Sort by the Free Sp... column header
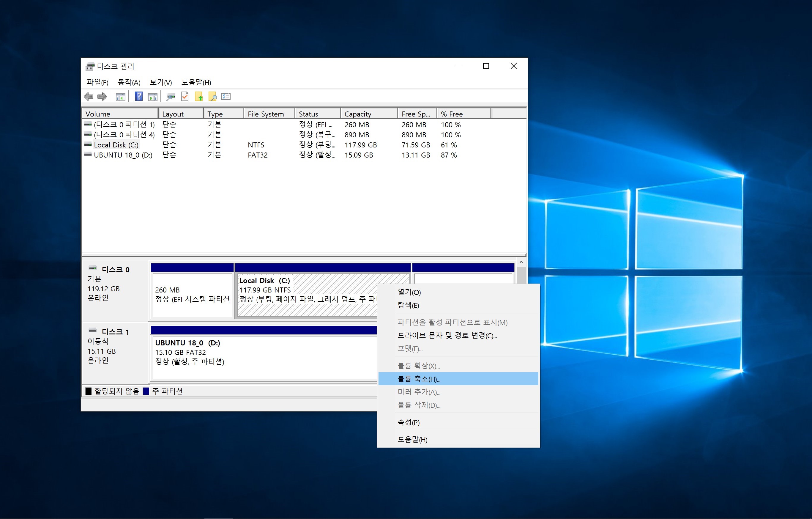This screenshot has width=812, height=519. (418, 114)
